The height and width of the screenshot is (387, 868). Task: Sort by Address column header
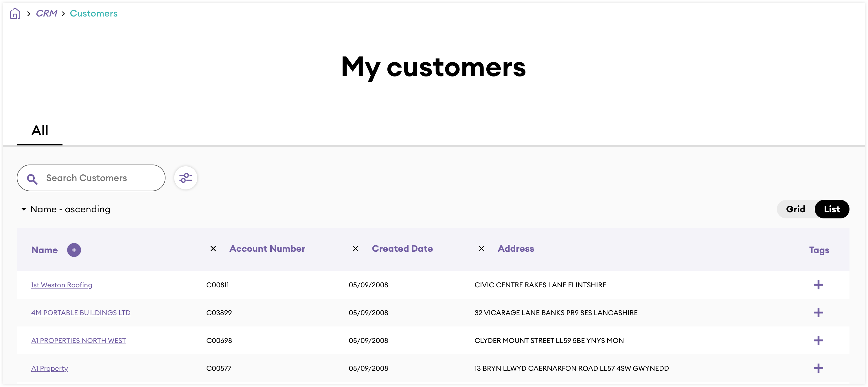click(x=516, y=249)
